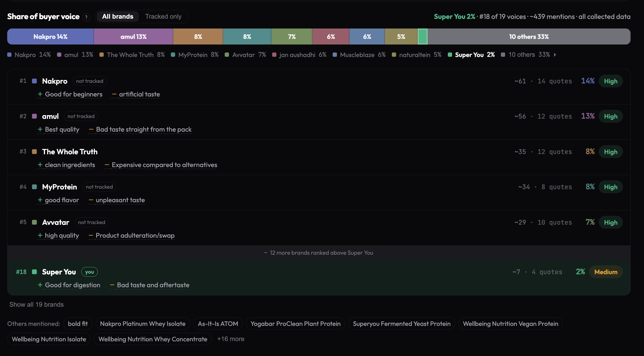This screenshot has height=356, width=644.
Task: Expand the 10 others legend arrow
Action: click(x=555, y=55)
